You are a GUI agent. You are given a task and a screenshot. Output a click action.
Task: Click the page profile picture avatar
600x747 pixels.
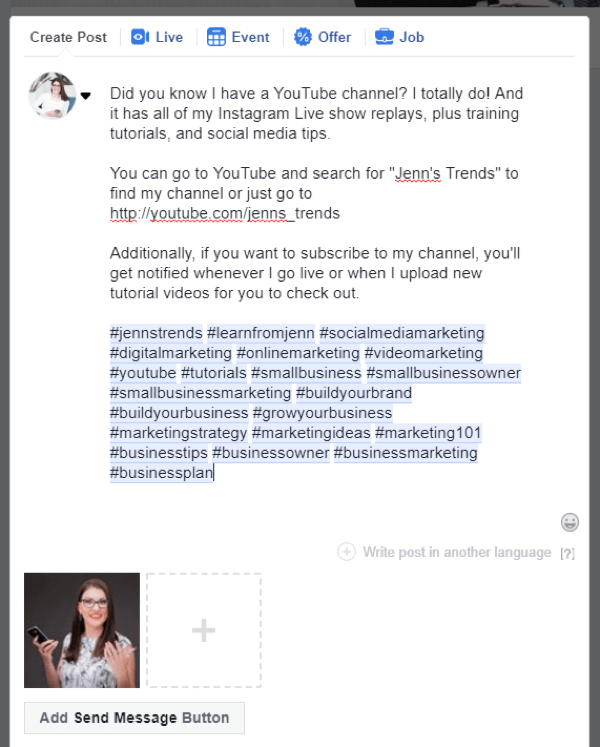[52, 95]
